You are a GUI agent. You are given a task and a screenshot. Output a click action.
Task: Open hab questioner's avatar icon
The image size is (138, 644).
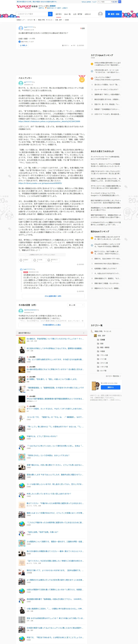tap(21, 28)
